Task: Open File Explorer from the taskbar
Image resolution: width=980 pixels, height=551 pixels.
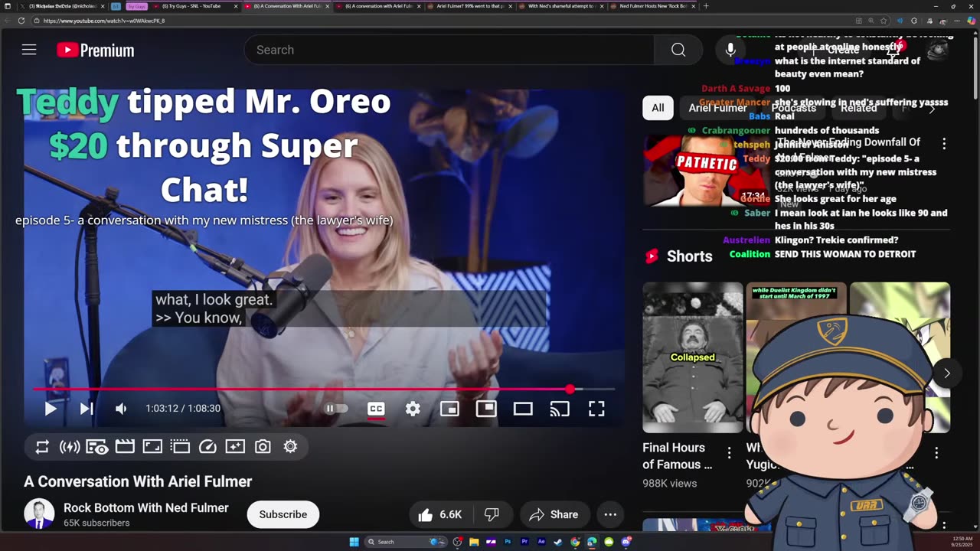Action: coord(474,542)
